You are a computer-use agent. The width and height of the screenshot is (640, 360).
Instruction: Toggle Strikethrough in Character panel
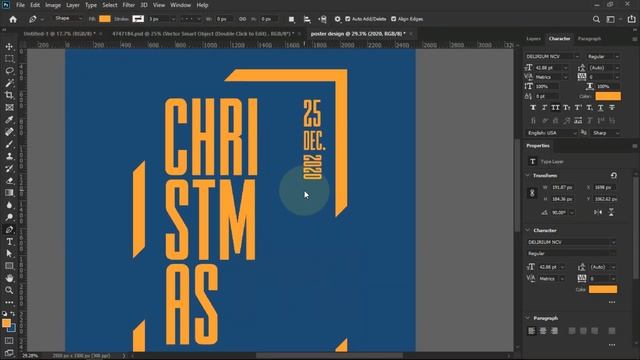coord(612,108)
